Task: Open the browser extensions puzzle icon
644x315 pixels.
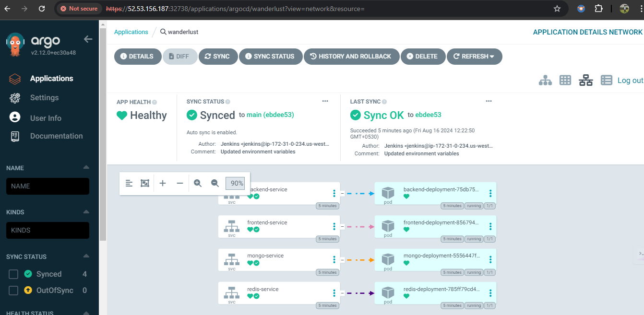Action: point(598,9)
